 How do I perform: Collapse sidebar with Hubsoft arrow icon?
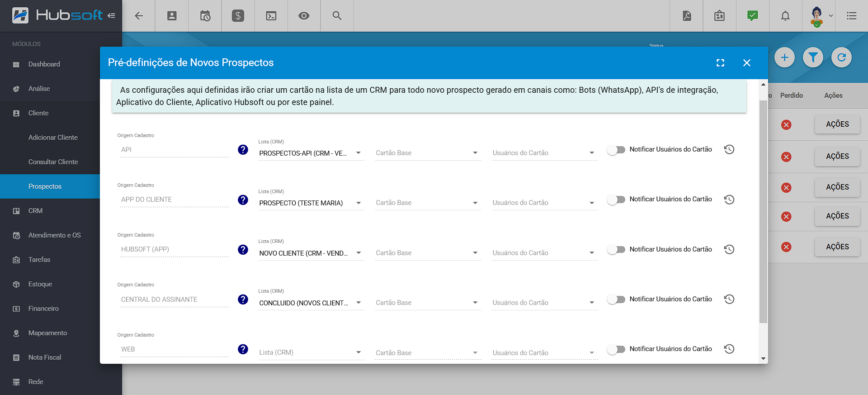click(112, 16)
